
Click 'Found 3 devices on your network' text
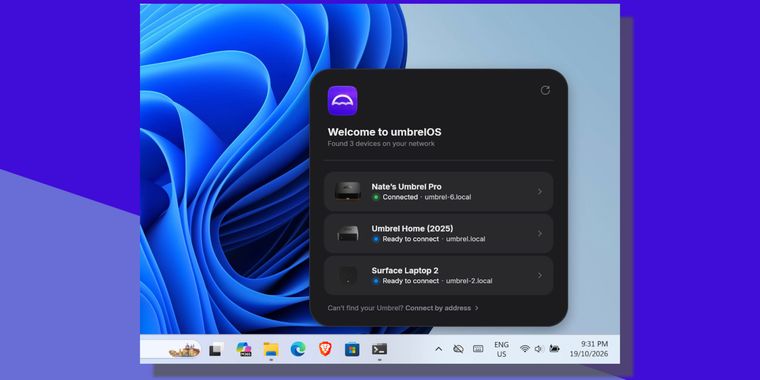click(x=381, y=143)
